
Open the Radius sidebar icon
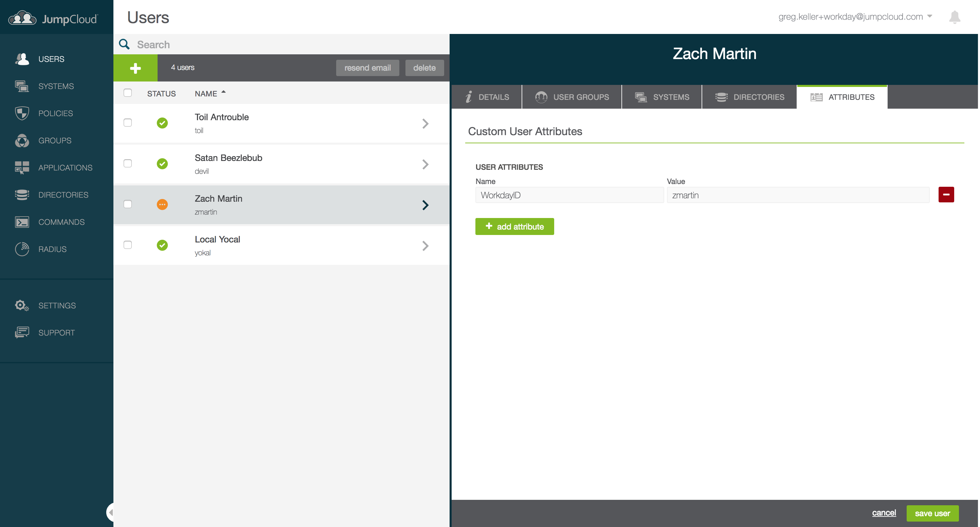click(22, 249)
